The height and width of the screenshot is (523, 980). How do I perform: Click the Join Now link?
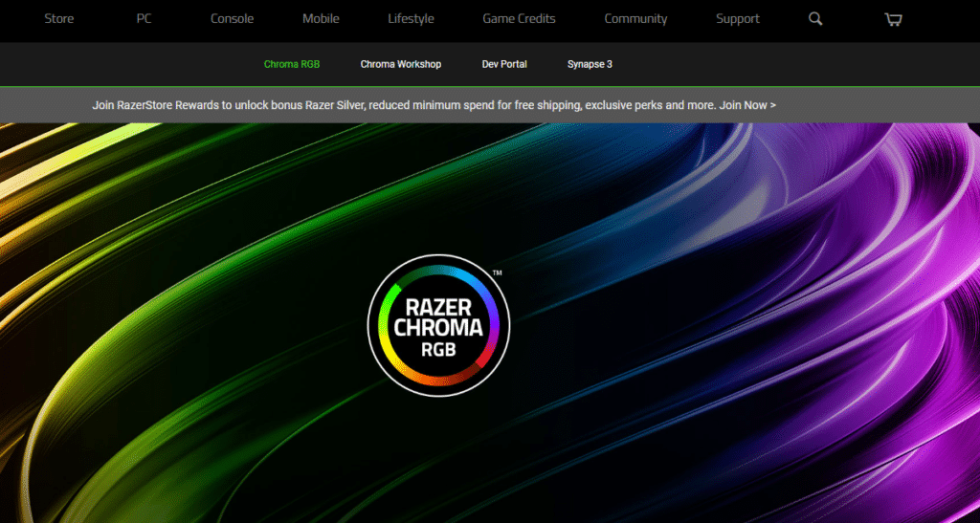point(747,105)
